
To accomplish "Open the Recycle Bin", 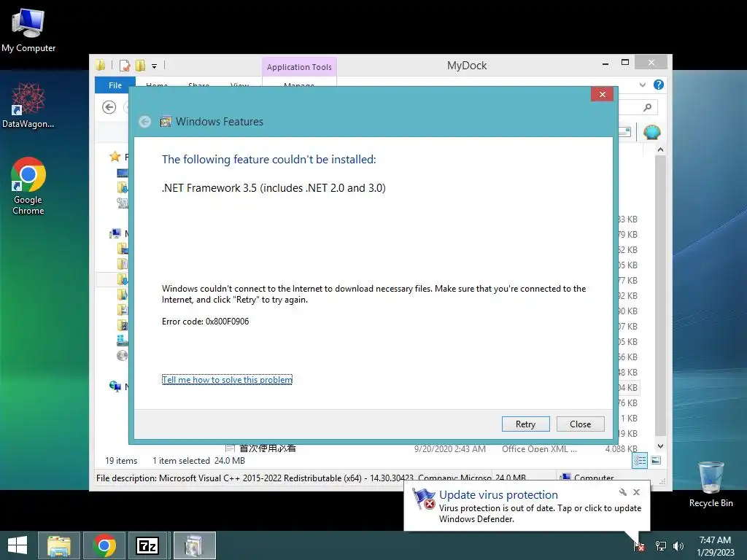I will (x=711, y=484).
